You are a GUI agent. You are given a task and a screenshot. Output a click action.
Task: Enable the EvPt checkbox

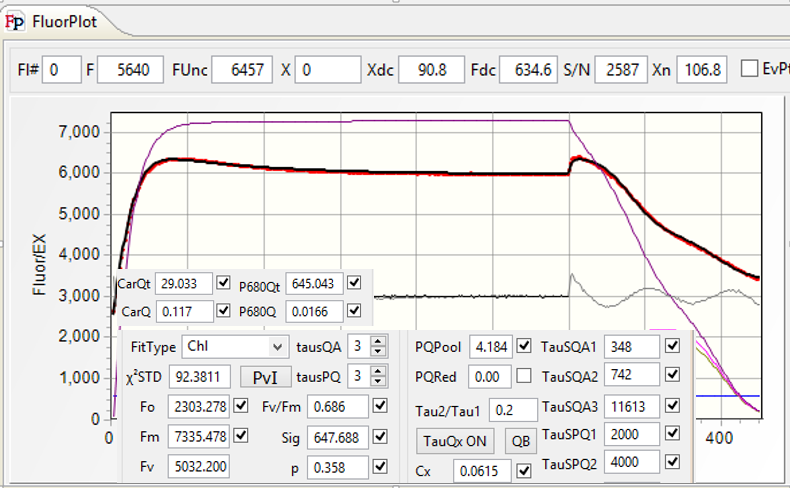(x=749, y=69)
